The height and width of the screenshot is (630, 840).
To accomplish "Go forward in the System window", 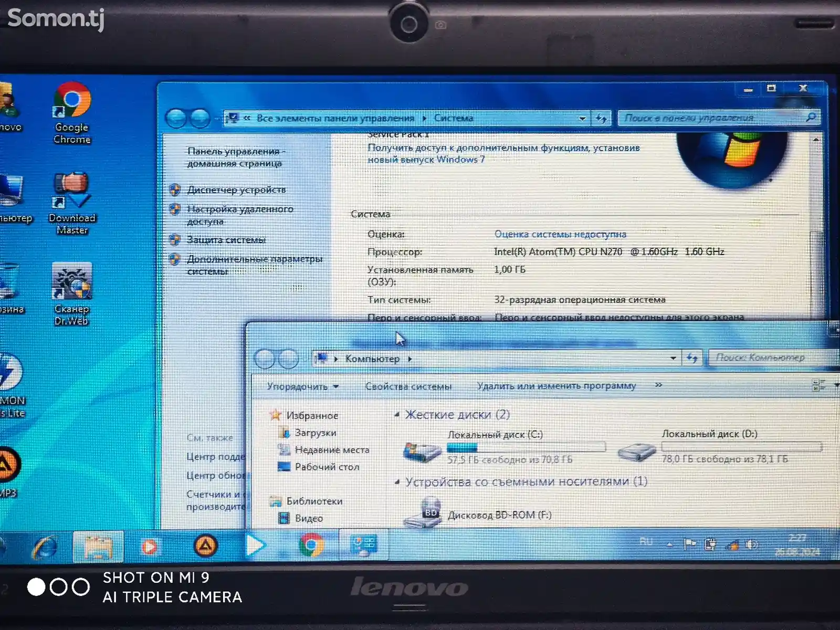I will click(x=200, y=119).
